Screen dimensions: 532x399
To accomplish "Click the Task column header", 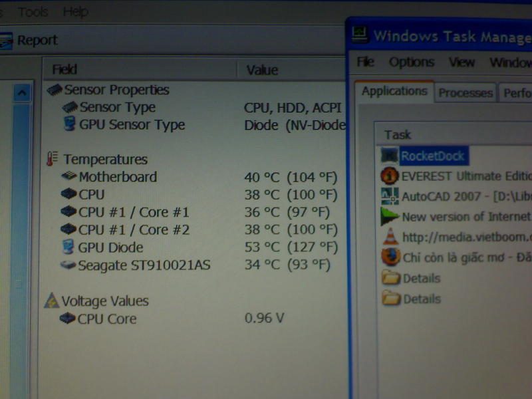I will pos(398,135).
